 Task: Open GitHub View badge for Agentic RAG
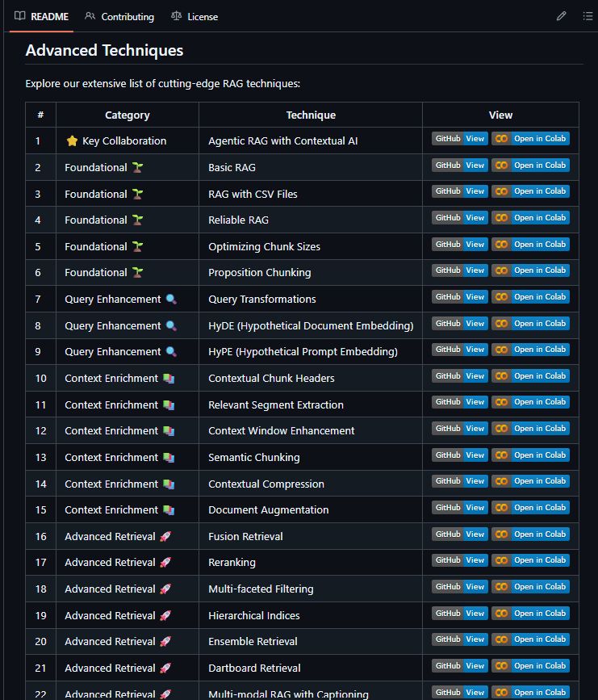coord(460,138)
